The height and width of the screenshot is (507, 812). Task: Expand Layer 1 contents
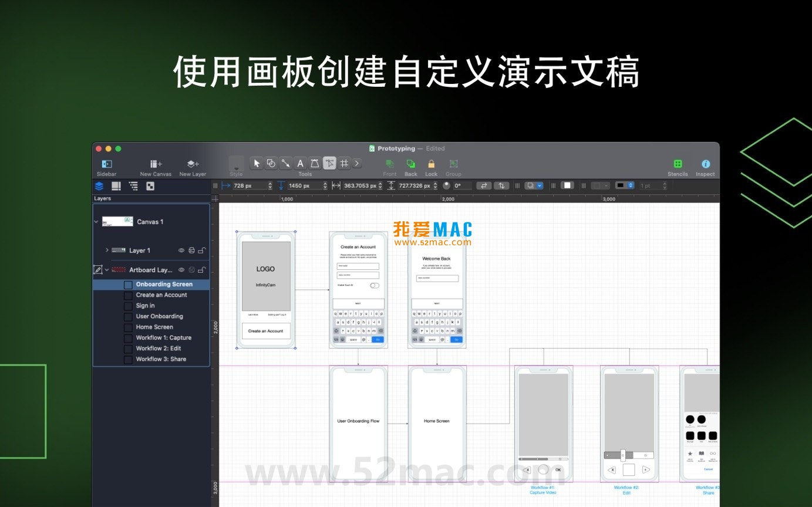pyautogui.click(x=107, y=250)
